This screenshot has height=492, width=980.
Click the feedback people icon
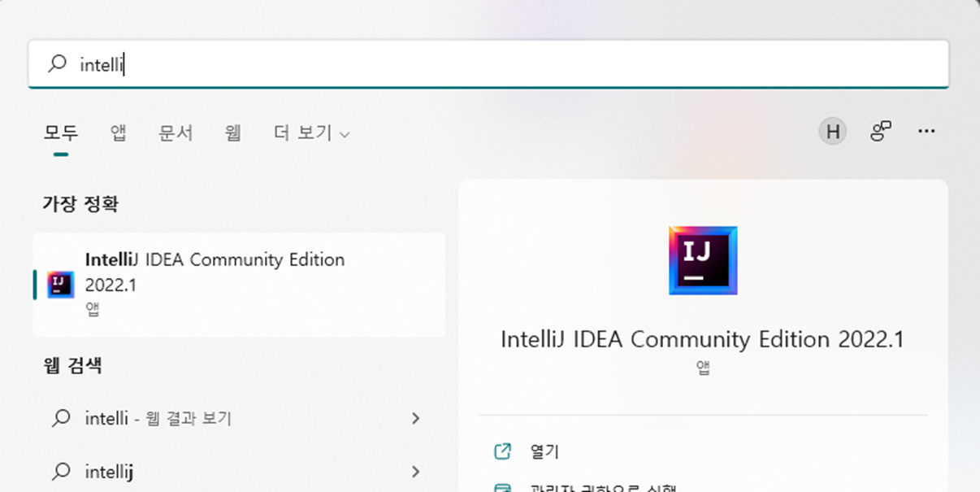click(x=881, y=131)
